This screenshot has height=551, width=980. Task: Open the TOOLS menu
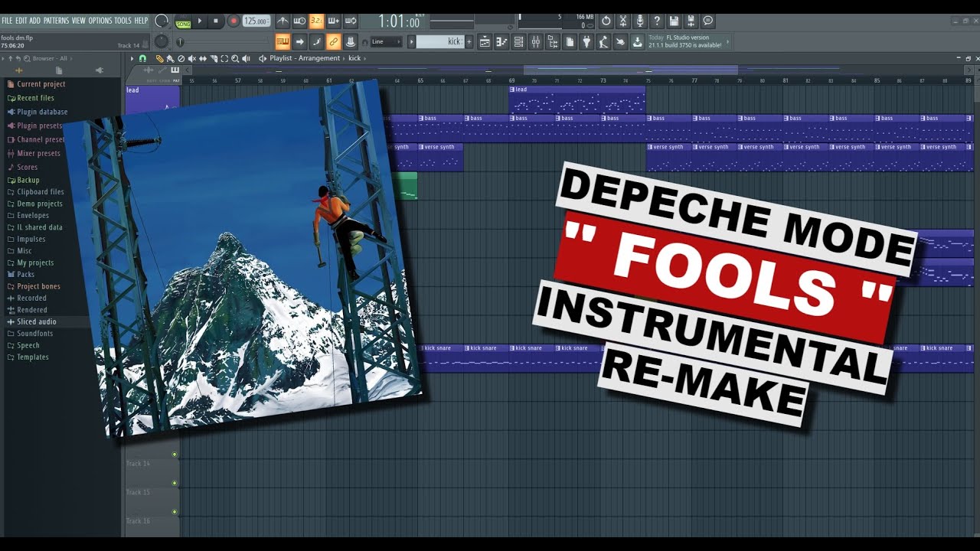(x=123, y=21)
